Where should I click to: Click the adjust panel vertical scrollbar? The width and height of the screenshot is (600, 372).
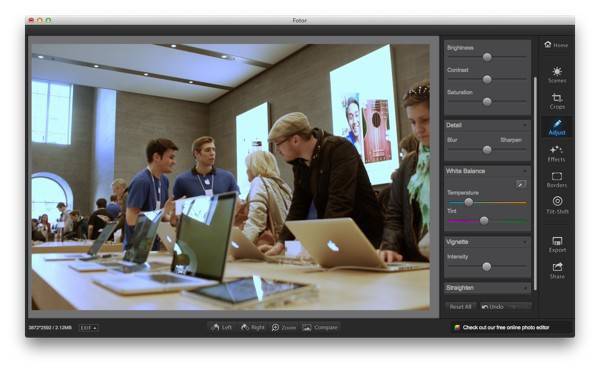point(535,183)
